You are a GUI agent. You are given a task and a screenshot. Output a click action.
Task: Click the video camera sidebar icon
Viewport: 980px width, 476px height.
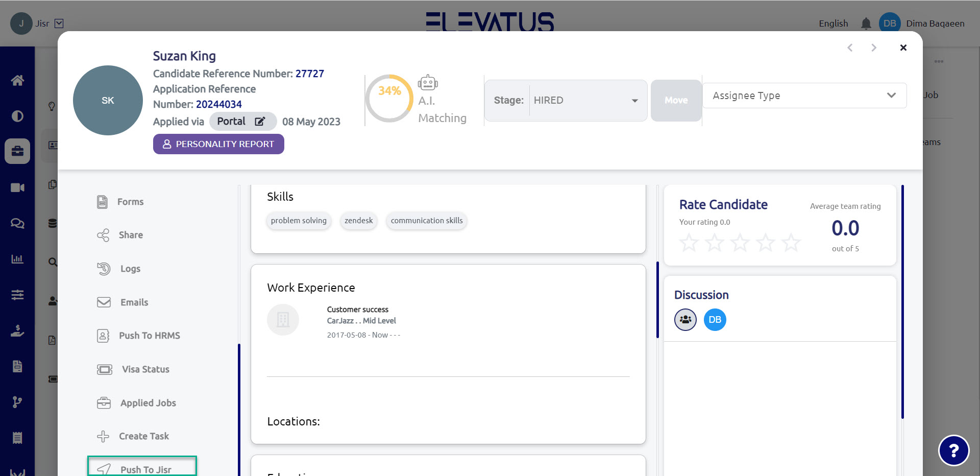(x=17, y=187)
